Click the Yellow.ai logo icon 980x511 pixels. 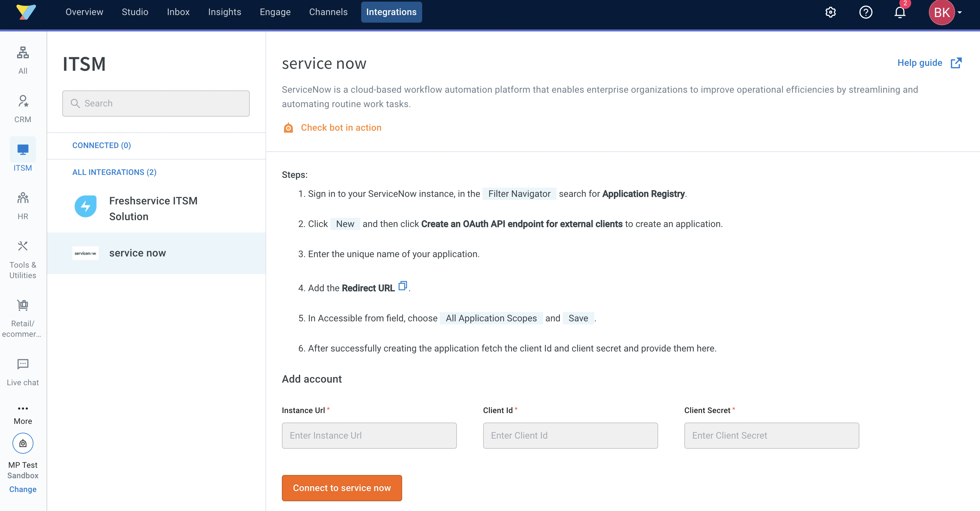pyautogui.click(x=26, y=12)
